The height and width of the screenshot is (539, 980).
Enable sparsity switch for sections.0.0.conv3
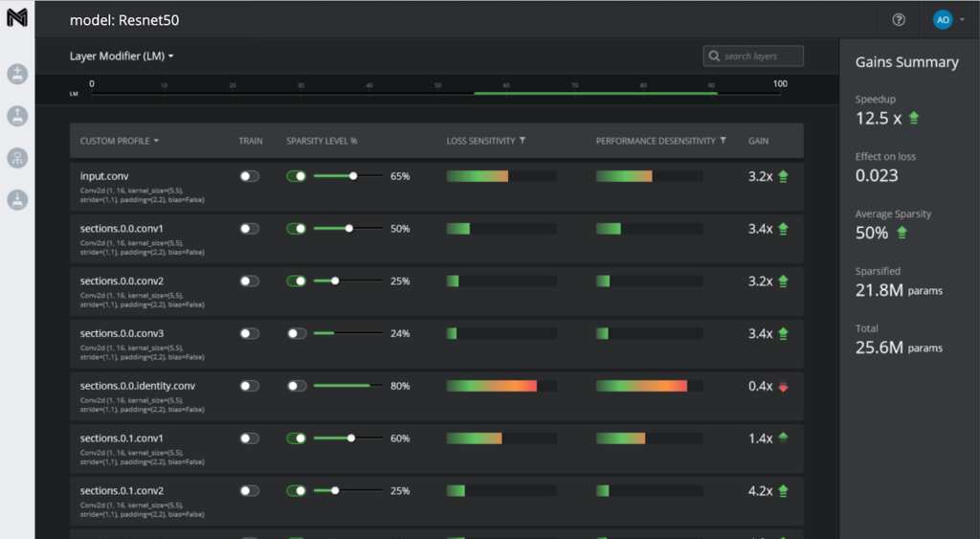[297, 334]
